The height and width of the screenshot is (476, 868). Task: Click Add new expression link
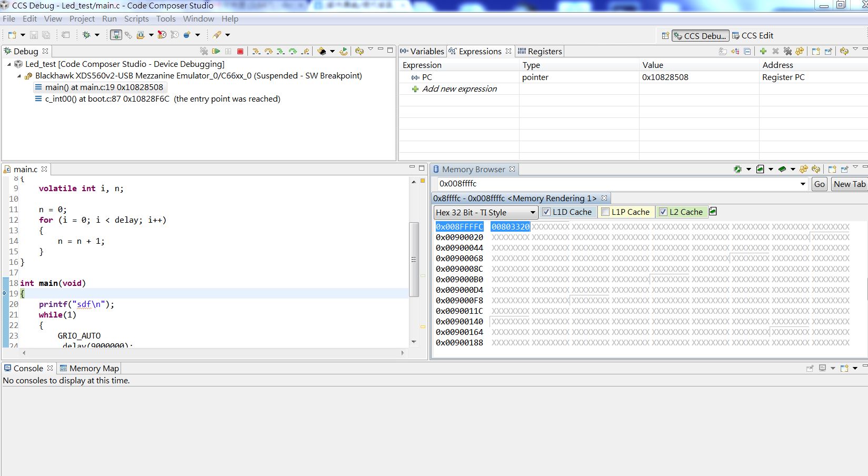(x=459, y=88)
